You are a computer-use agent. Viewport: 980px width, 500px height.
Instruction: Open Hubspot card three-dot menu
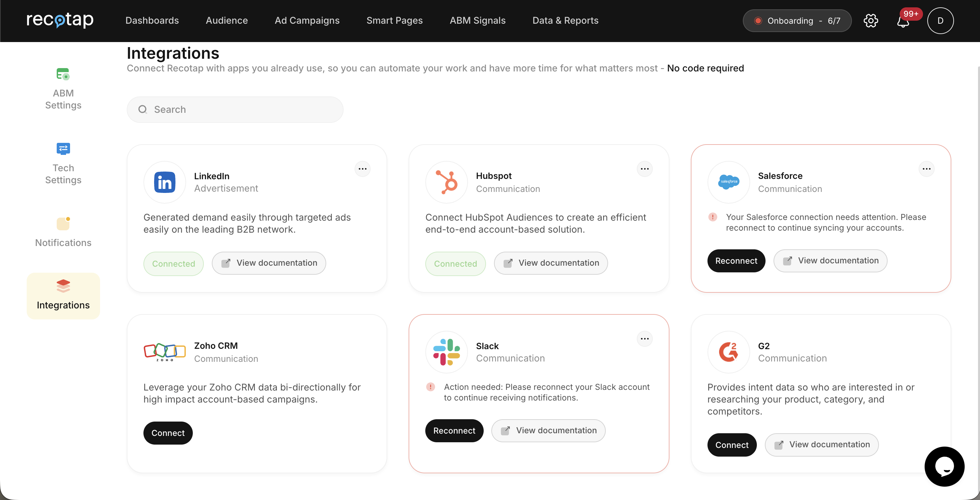tap(644, 169)
